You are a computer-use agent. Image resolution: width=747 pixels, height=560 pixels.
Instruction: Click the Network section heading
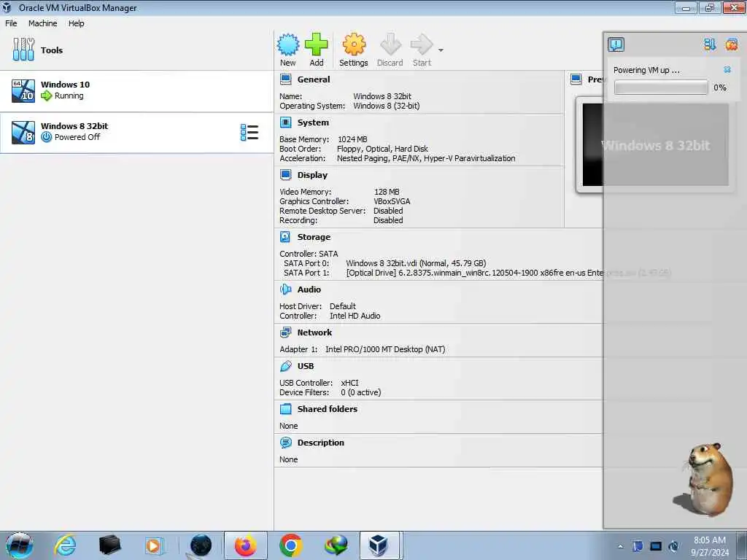click(x=314, y=332)
